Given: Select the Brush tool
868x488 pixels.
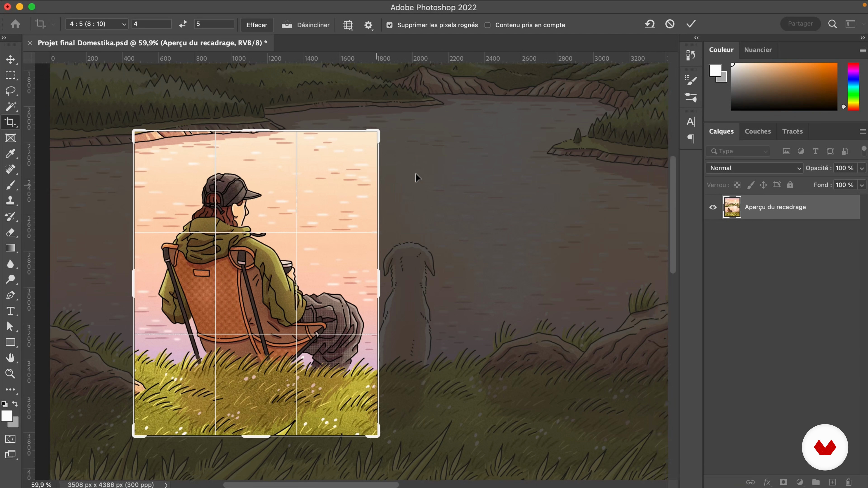Looking at the screenshot, I should pyautogui.click(x=10, y=185).
